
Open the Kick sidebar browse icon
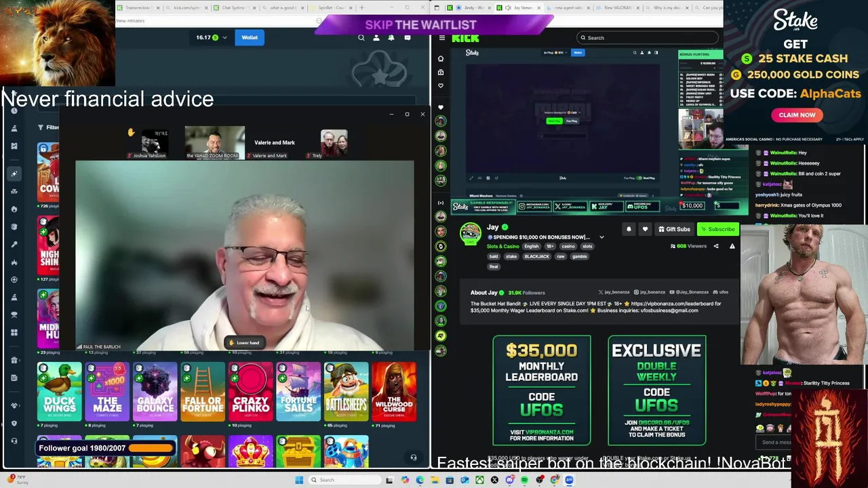click(x=441, y=72)
